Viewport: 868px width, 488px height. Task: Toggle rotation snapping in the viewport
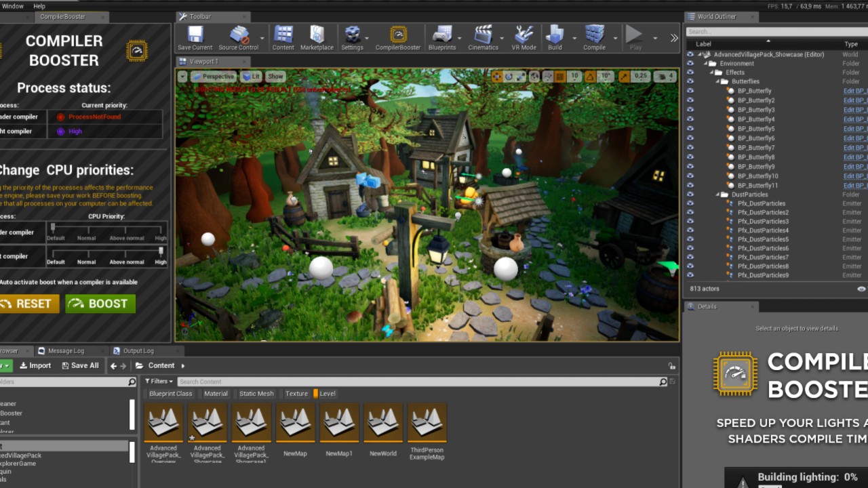pyautogui.click(x=590, y=77)
